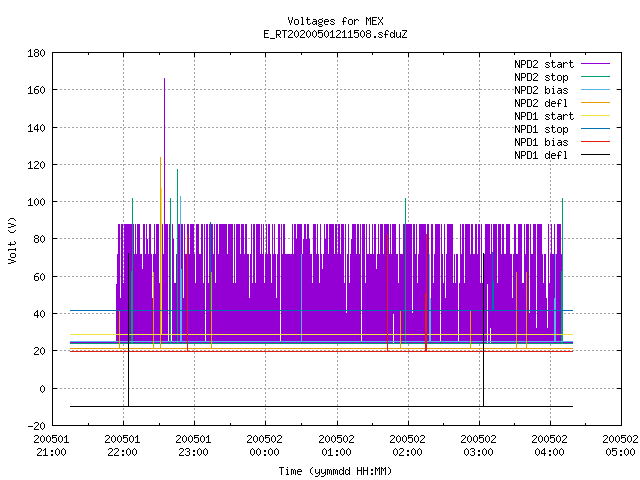Click the x-axis tick label 200501 23:00
The width and height of the screenshot is (640, 480).
pyautogui.click(x=193, y=446)
